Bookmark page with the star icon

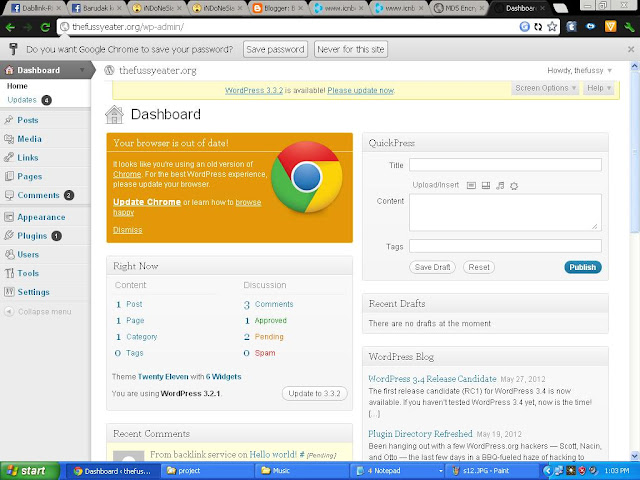(x=552, y=27)
